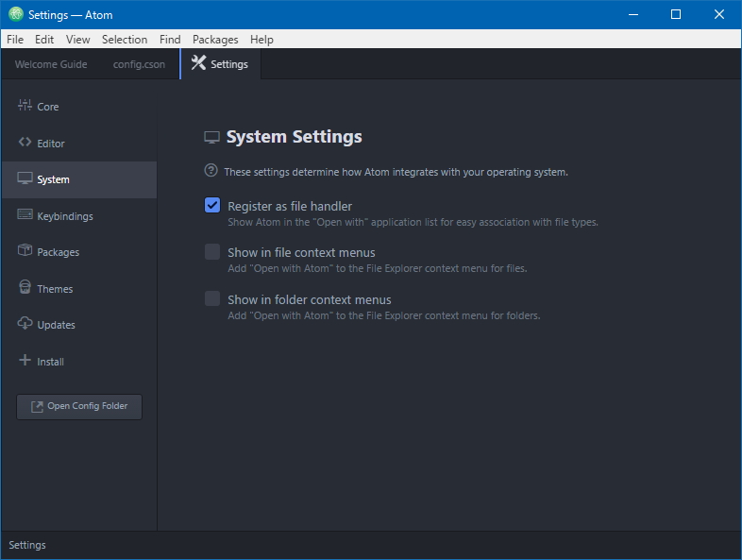
Task: Click the Show in file context menus label
Action: click(301, 253)
